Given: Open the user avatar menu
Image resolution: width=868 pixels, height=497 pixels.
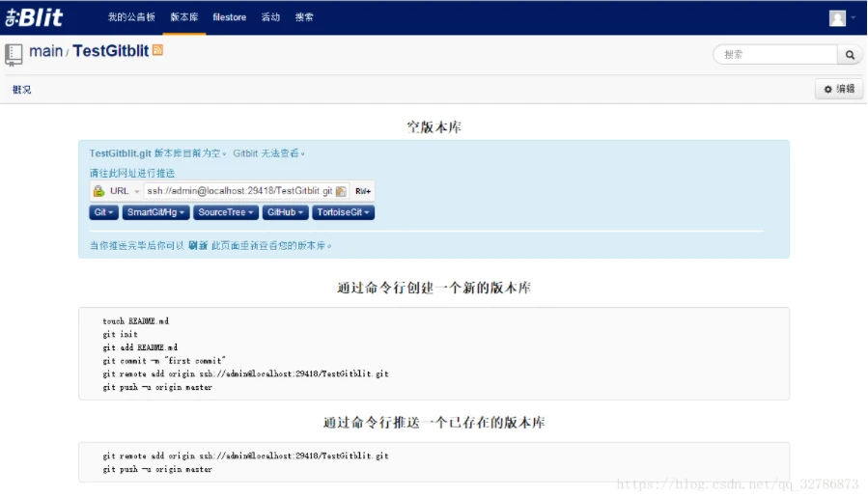Looking at the screenshot, I should pyautogui.click(x=838, y=17).
